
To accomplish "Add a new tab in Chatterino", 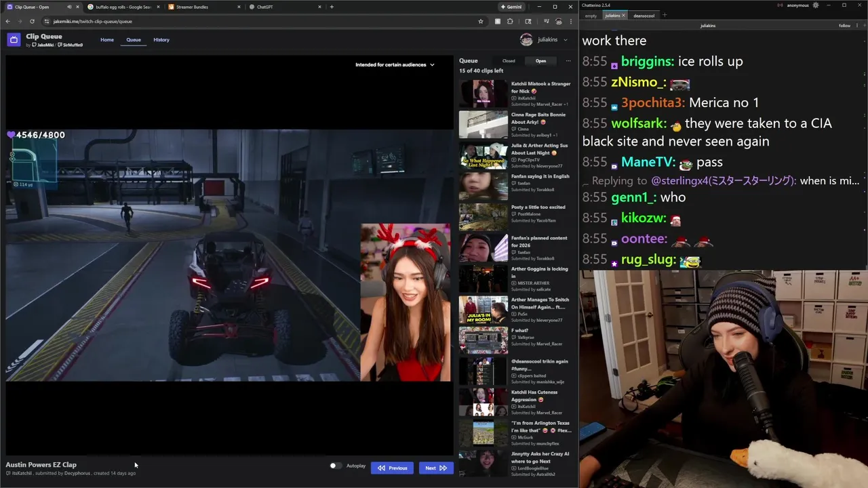I will point(665,15).
